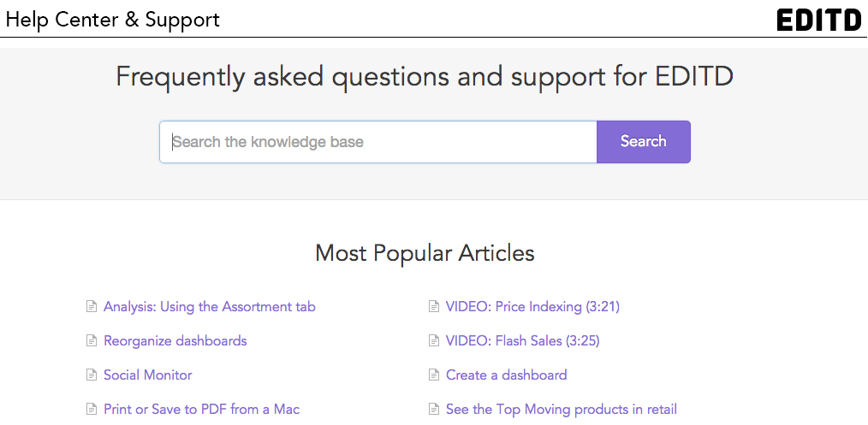Click document icon beside Print or Save to PDF

(92, 410)
